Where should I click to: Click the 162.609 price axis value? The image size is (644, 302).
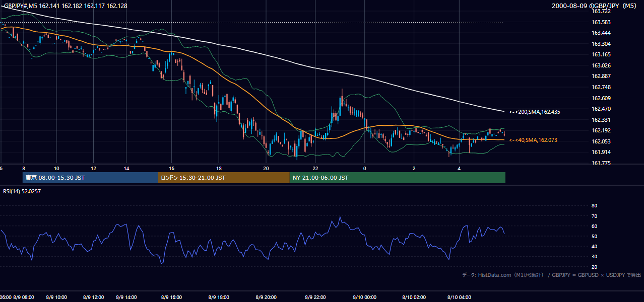click(601, 98)
